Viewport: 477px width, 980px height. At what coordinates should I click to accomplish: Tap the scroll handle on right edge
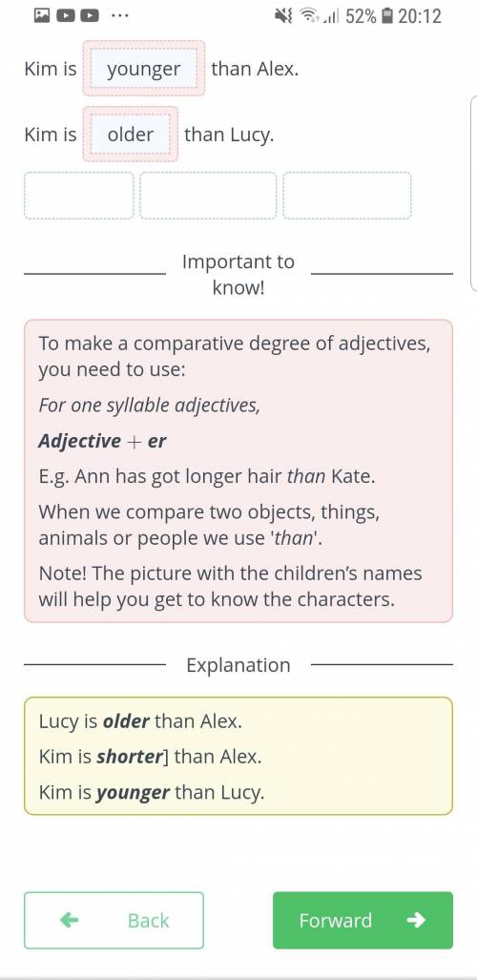click(473, 194)
